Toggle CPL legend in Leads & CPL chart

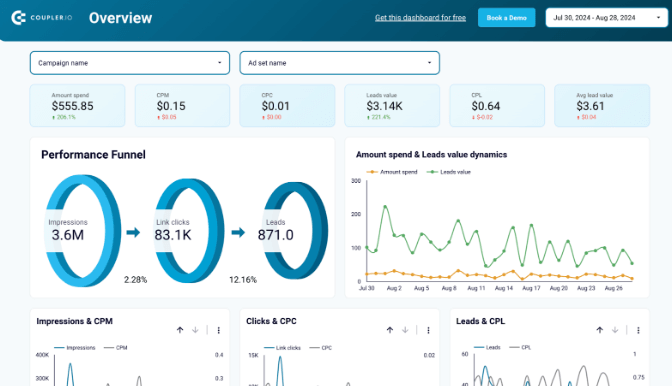(520, 347)
